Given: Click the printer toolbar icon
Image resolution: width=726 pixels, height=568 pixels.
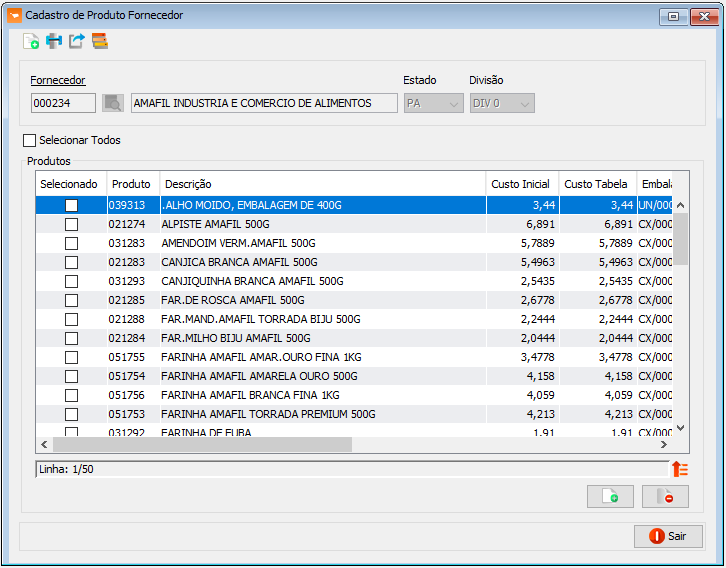Looking at the screenshot, I should [54, 41].
